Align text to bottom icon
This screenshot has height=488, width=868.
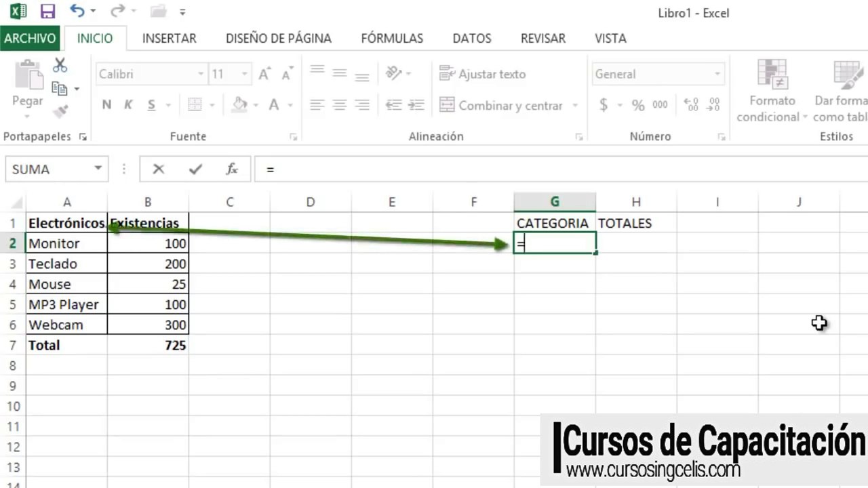362,77
